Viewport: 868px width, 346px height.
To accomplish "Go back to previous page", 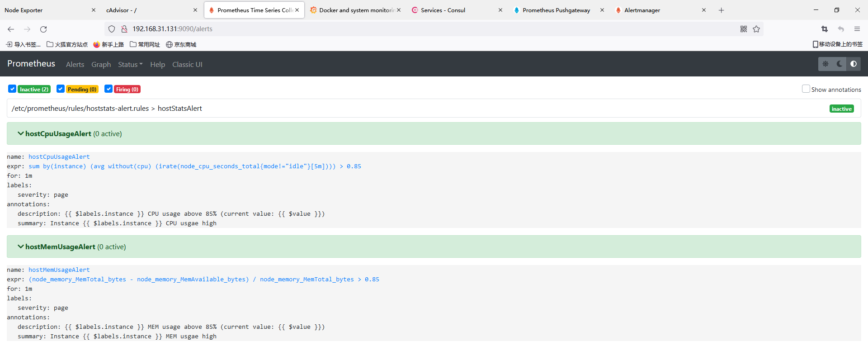I will point(11,29).
